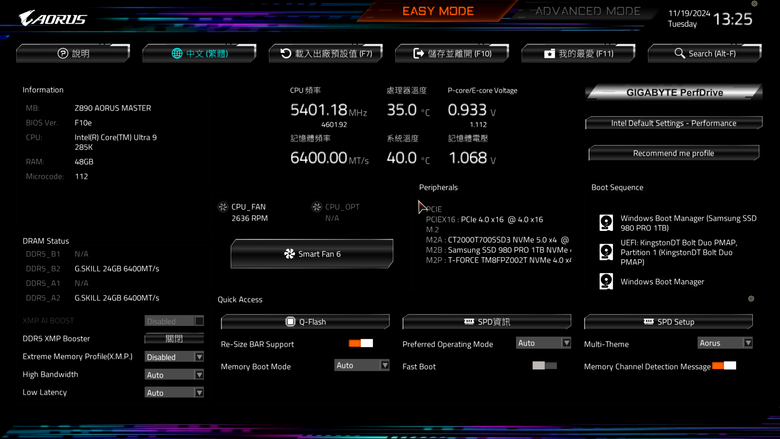This screenshot has width=780, height=439.
Task: Click the KingstonDT Bolt Duo boot disk icon
Action: 606,252
